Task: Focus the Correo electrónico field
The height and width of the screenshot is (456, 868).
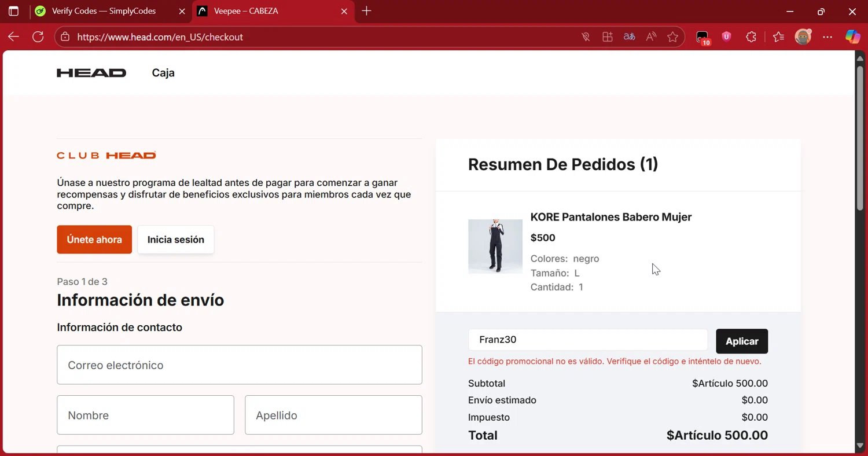Action: (x=240, y=365)
